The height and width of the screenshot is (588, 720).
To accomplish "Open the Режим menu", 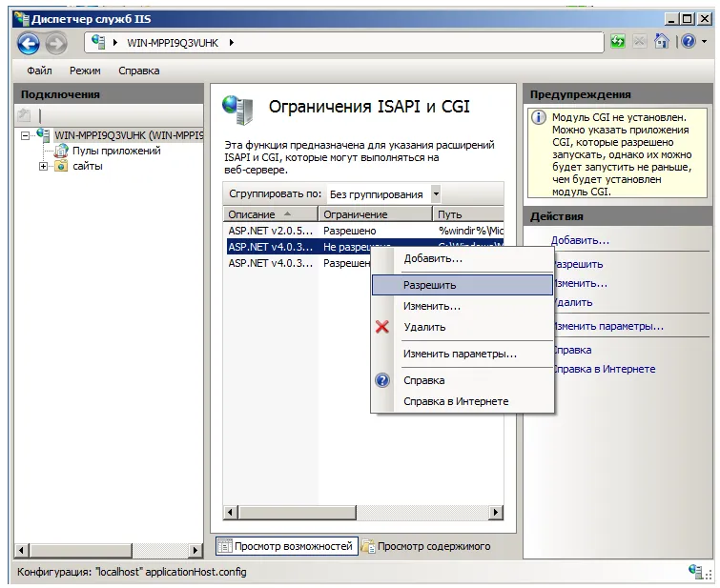I will coord(85,71).
